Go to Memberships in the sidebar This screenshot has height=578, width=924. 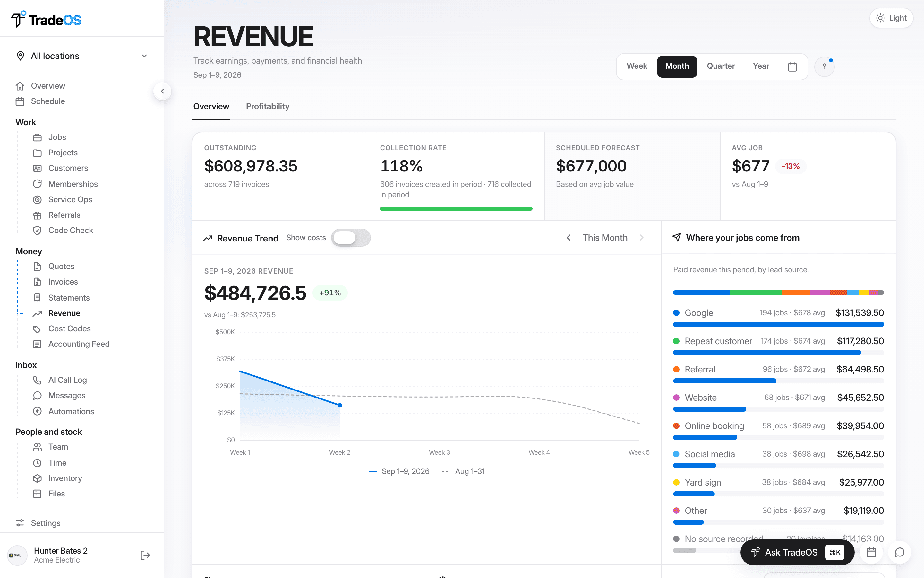(73, 184)
